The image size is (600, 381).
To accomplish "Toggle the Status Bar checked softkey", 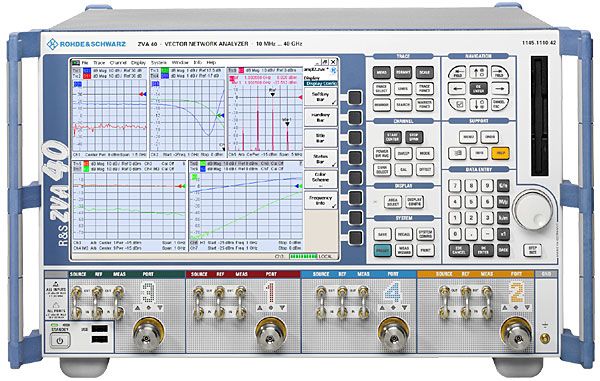I will (x=321, y=159).
